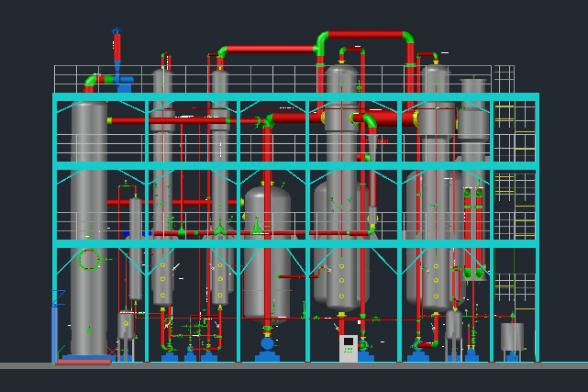Image resolution: width=588 pixels, height=392 pixels.
Task: Select the blue valve atop the top-left red pipe
Action: tap(116, 33)
